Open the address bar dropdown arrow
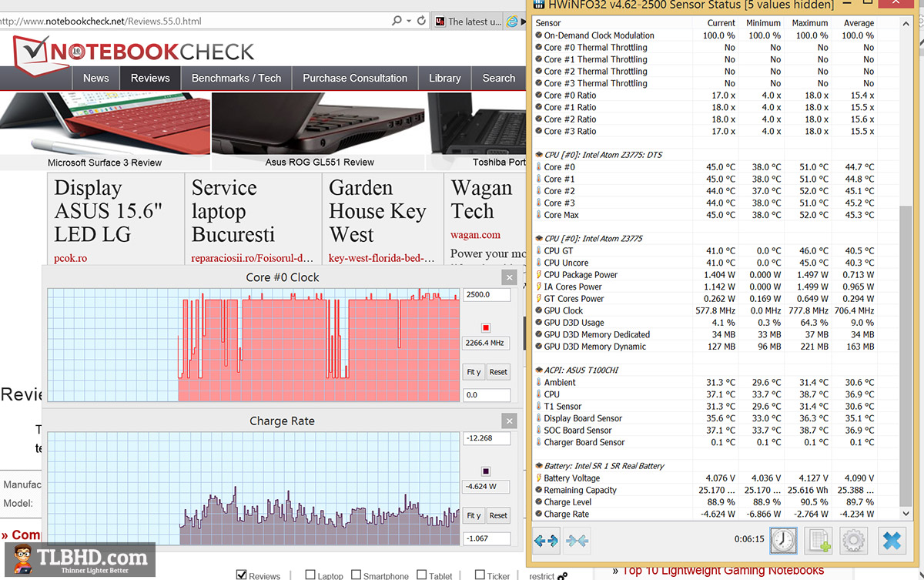This screenshot has width=924, height=580. [x=409, y=22]
